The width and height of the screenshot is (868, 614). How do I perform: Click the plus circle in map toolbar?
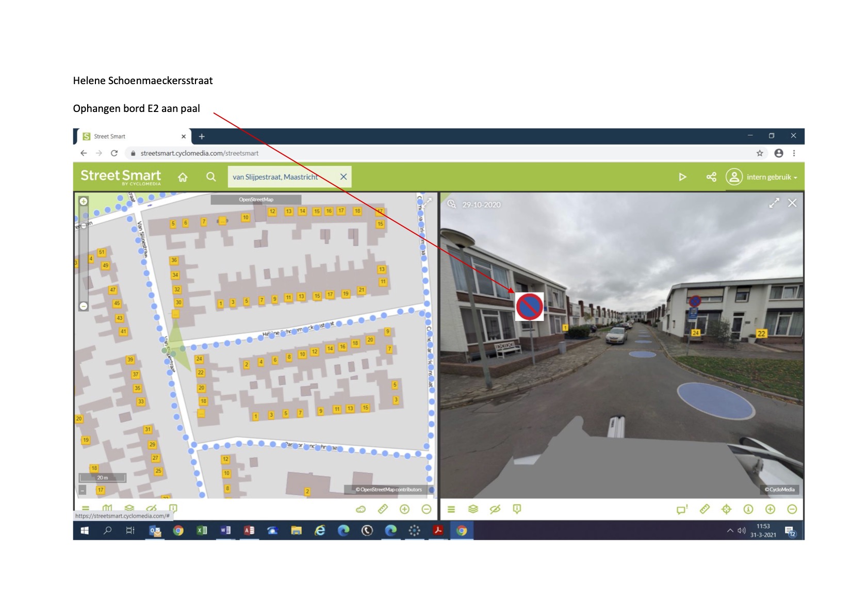click(405, 509)
